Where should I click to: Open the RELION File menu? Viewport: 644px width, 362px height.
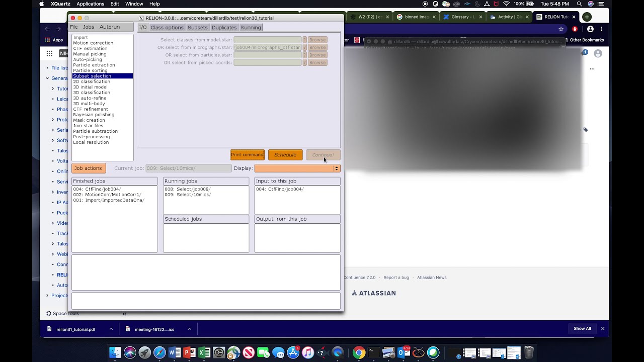pos(74,27)
